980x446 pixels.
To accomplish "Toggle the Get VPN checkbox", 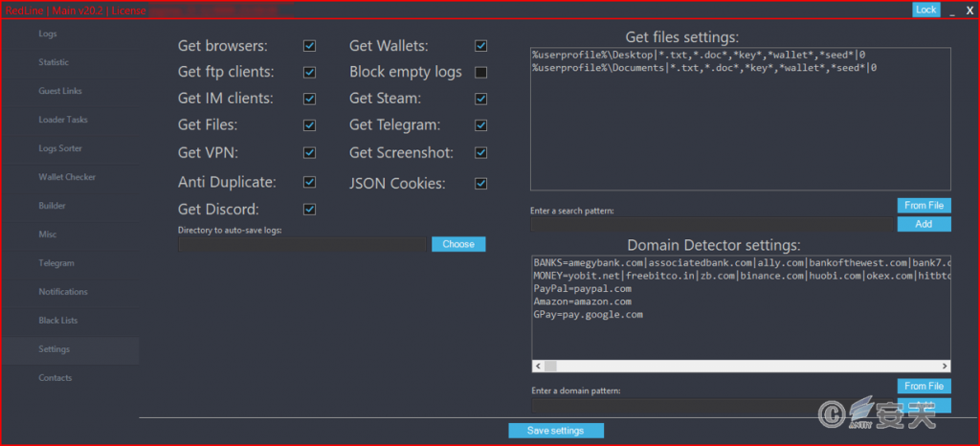I will (x=309, y=152).
